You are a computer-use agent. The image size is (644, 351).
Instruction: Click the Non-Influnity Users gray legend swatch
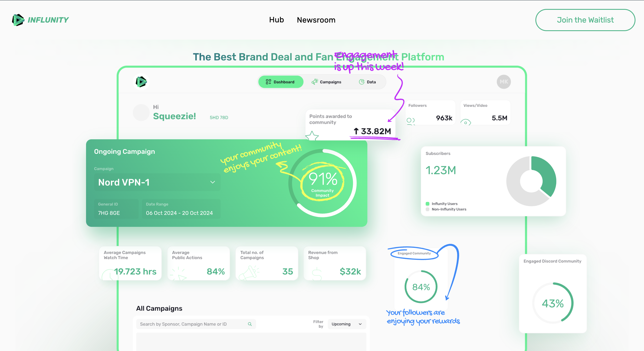(427, 209)
